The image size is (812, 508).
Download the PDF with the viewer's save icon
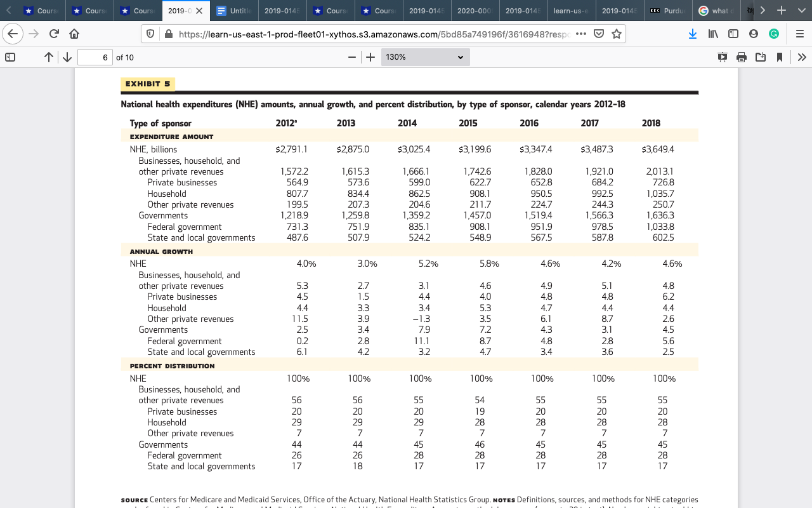(x=761, y=57)
